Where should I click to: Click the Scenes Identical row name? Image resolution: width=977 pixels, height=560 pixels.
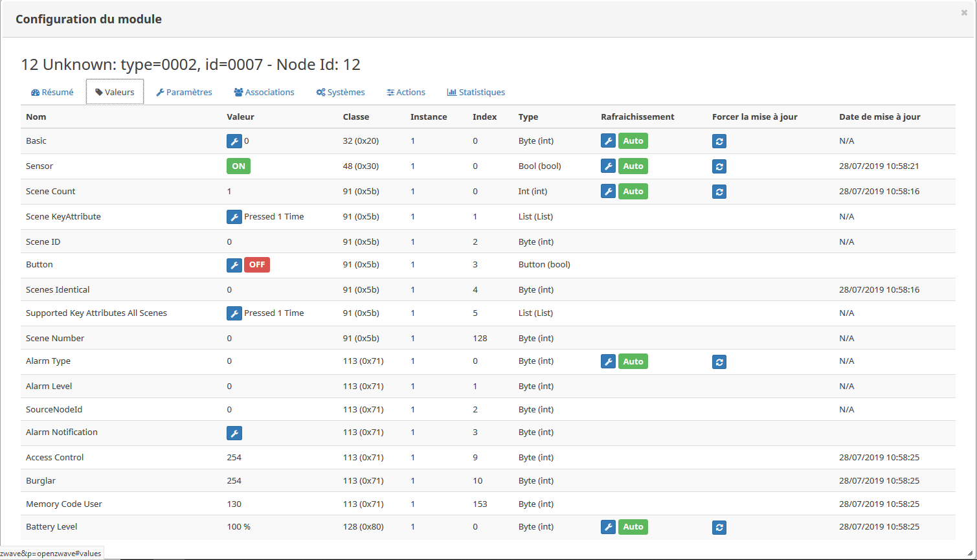click(x=58, y=290)
